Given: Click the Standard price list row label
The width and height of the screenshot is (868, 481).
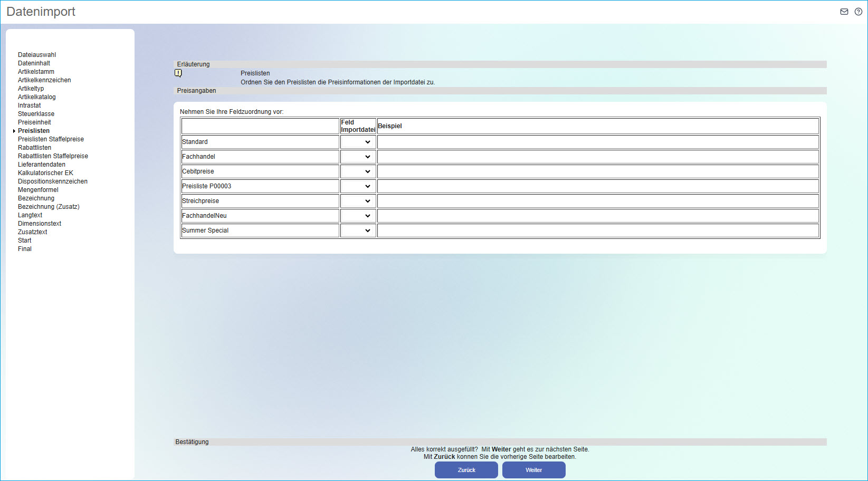Looking at the screenshot, I should click(x=195, y=142).
